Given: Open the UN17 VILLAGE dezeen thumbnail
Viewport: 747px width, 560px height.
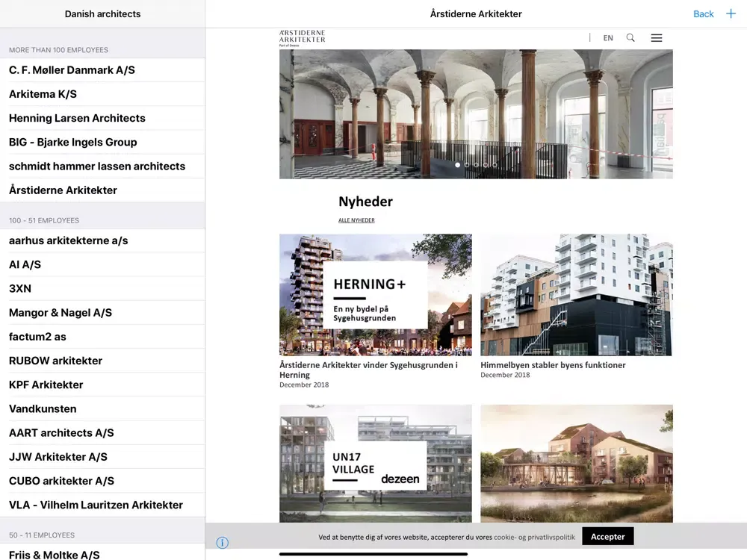Looking at the screenshot, I should tap(376, 464).
